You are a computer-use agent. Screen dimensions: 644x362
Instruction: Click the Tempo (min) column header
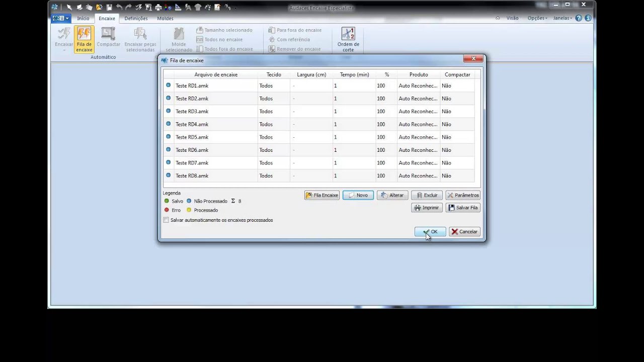354,74
